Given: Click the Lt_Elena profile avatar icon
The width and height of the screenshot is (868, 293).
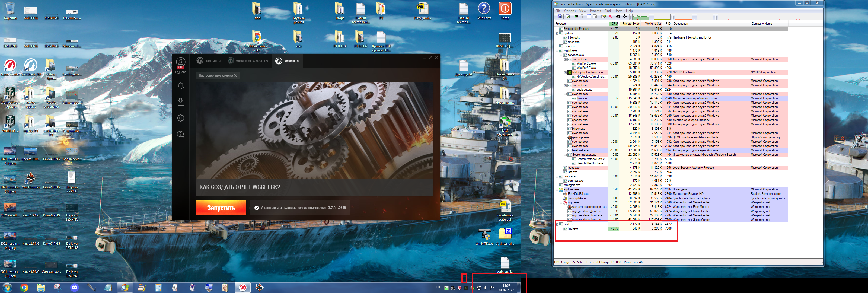Looking at the screenshot, I should pyautogui.click(x=181, y=63).
